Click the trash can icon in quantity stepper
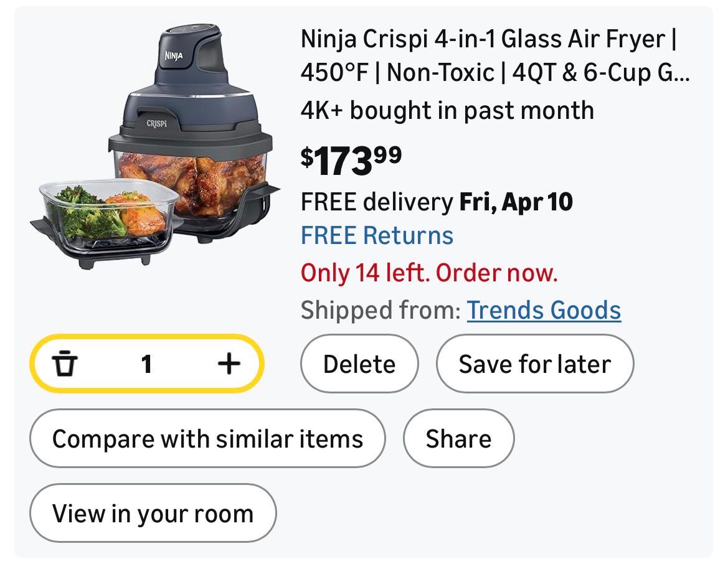The width and height of the screenshot is (728, 564). click(65, 364)
